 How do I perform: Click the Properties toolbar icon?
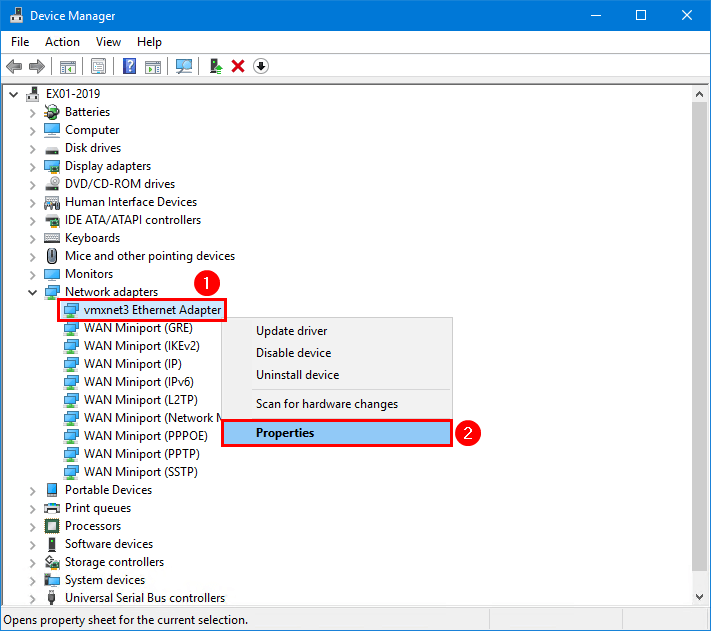[99, 66]
